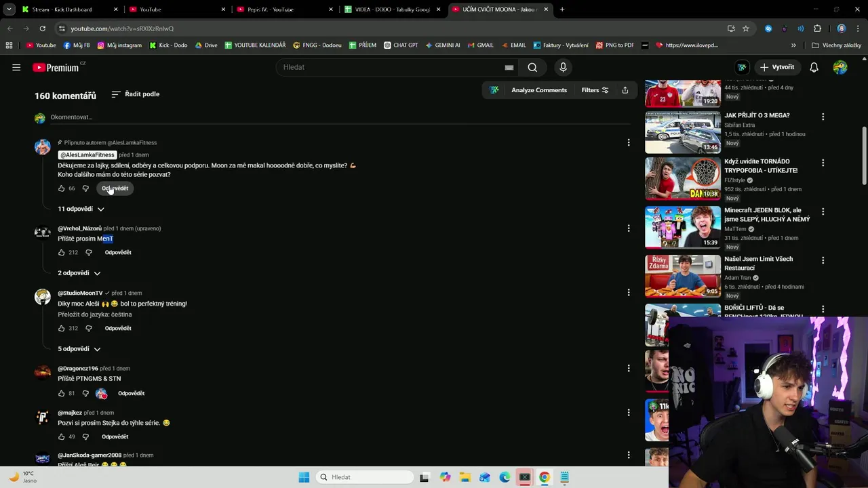Image resolution: width=868 pixels, height=488 pixels.
Task: Open the weather widget showing 10°C
Action: pyautogui.click(x=22, y=477)
